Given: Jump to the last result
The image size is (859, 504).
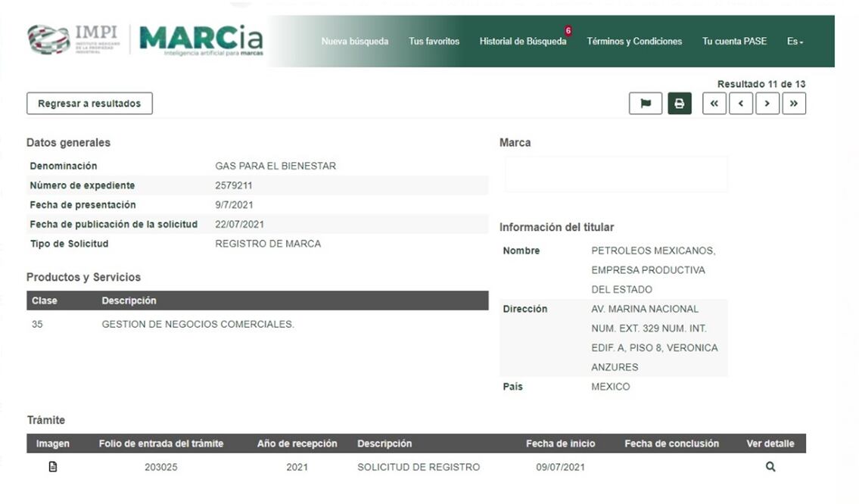Looking at the screenshot, I should pos(793,104).
